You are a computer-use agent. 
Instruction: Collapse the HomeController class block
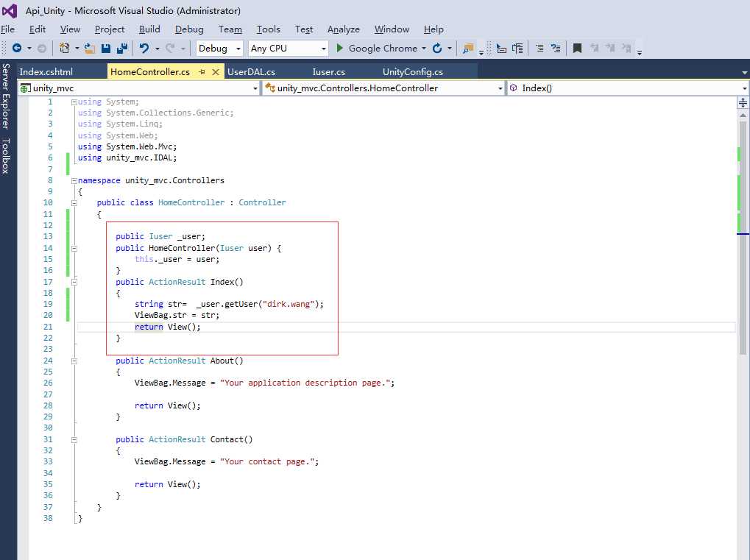[74, 203]
